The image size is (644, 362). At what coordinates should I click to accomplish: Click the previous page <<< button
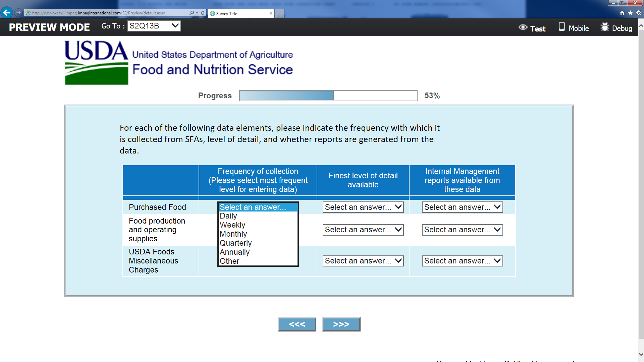point(297,324)
